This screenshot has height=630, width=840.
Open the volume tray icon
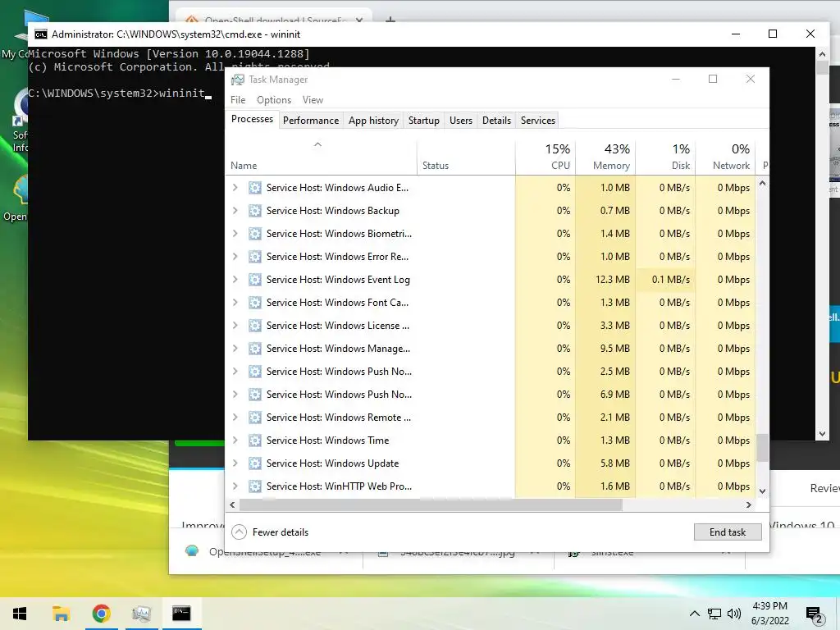734,614
